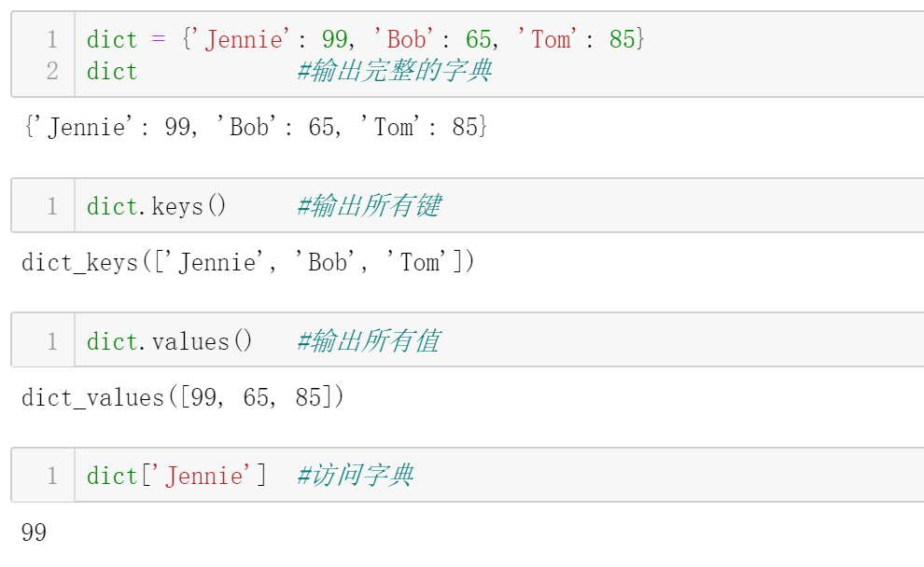The width and height of the screenshot is (924, 567).
Task: Click line number 1 of the dict['Jennie'] cell
Action: point(52,477)
